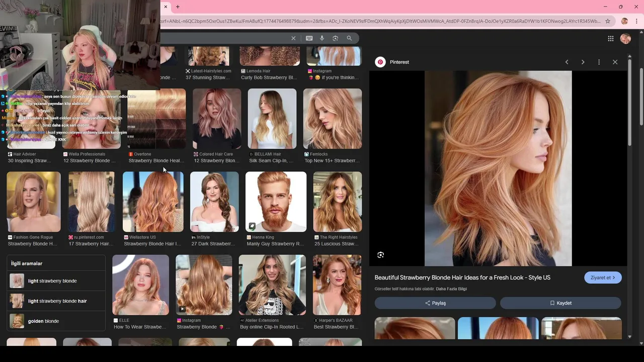The width and height of the screenshot is (644, 362).
Task: Submit search with magnifier icon
Action: click(x=349, y=38)
